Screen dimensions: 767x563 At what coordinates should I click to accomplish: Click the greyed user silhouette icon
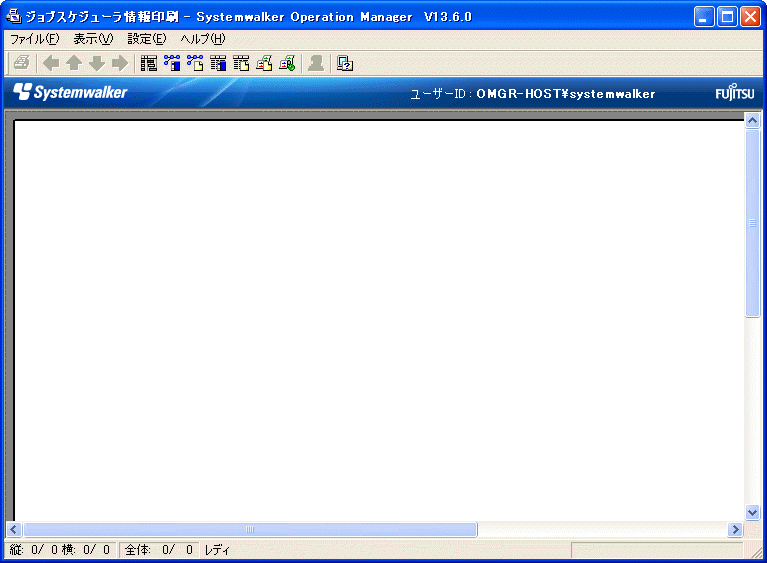pos(316,63)
